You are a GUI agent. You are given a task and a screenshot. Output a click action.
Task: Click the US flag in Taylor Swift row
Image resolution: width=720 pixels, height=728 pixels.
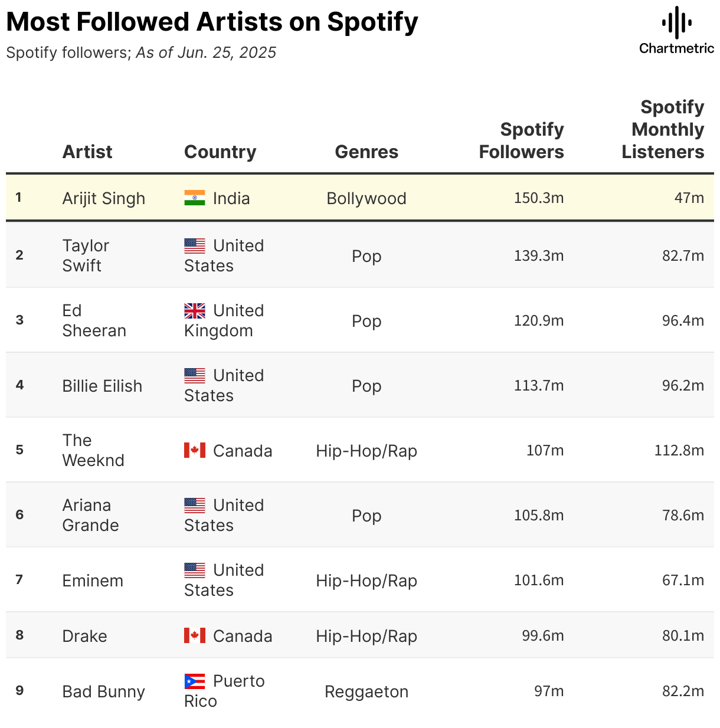point(195,245)
